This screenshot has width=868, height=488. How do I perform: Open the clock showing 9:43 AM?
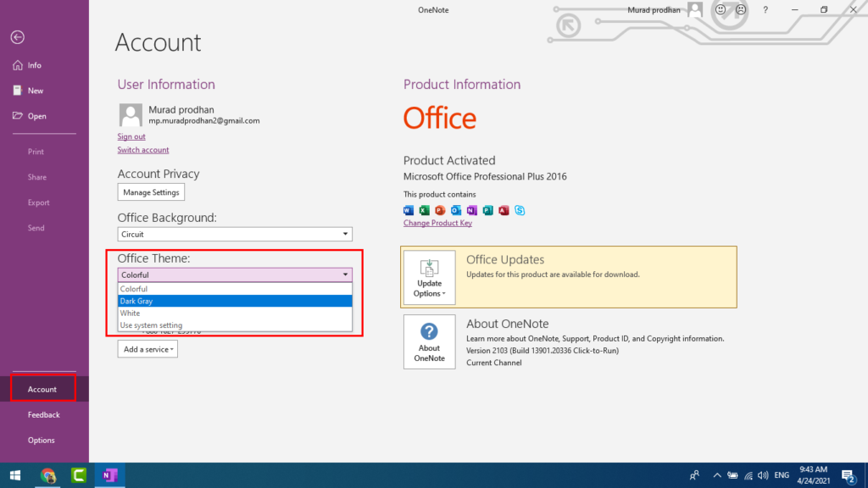point(813,475)
